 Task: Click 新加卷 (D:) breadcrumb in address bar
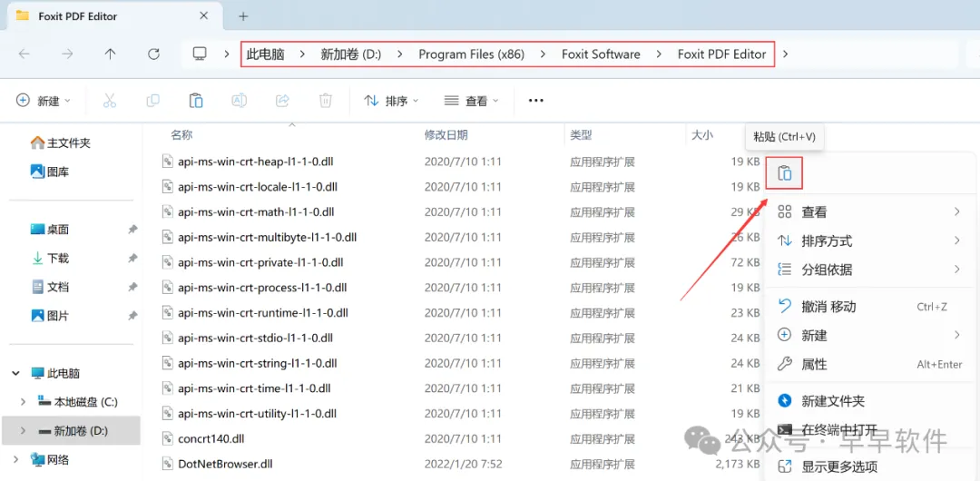pyautogui.click(x=350, y=54)
